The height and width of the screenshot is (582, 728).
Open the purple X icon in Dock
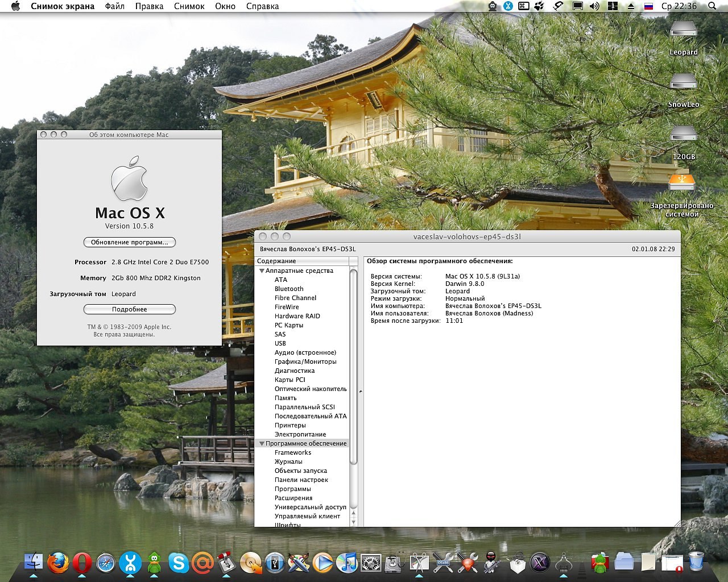[x=540, y=563]
